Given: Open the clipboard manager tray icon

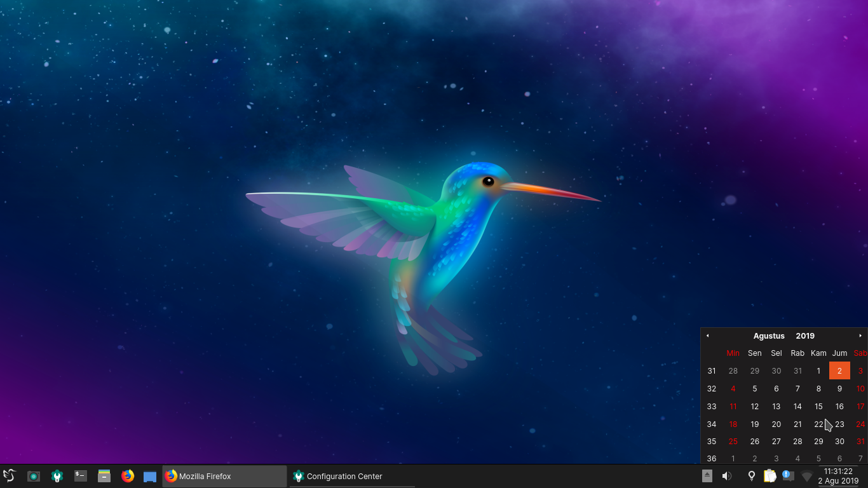Looking at the screenshot, I should 770,476.
